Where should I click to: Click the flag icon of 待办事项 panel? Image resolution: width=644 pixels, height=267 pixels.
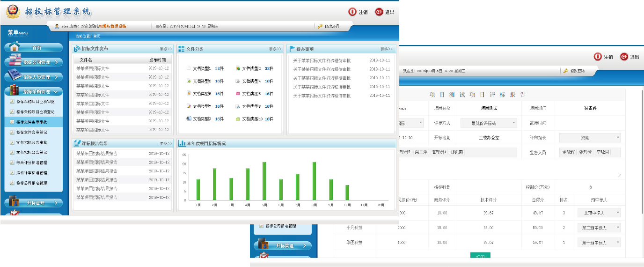pos(292,49)
